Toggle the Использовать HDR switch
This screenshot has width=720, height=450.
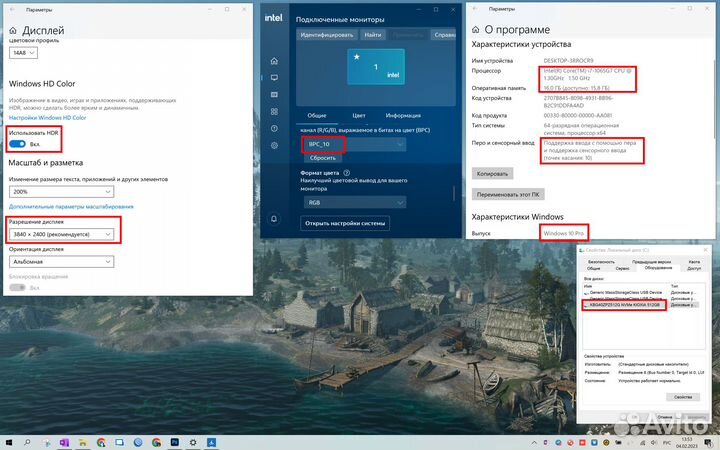tap(17, 144)
